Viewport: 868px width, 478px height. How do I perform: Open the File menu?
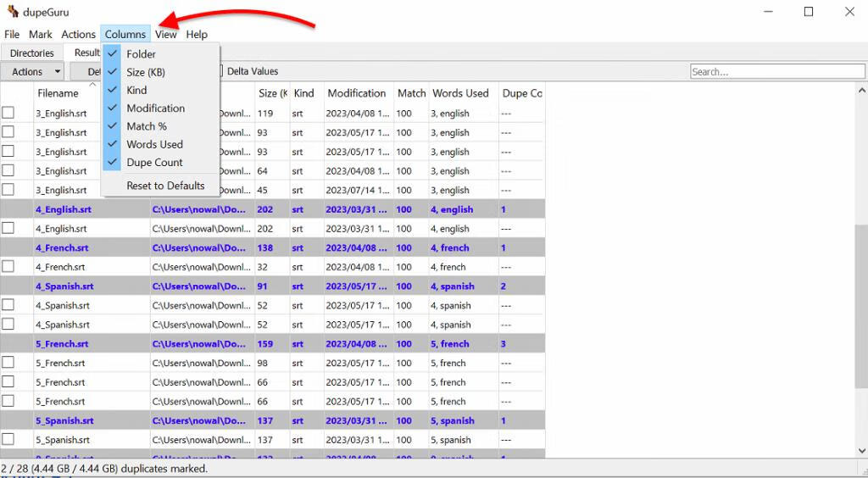[12, 34]
